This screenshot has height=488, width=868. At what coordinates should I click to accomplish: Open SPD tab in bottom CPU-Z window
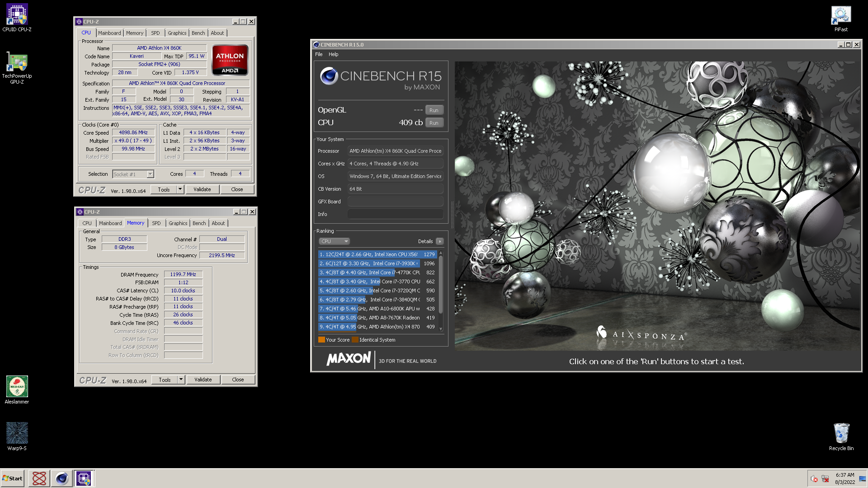(x=156, y=223)
